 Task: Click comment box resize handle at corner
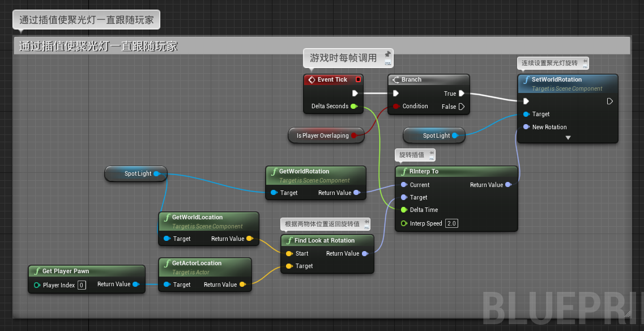(x=627, y=314)
